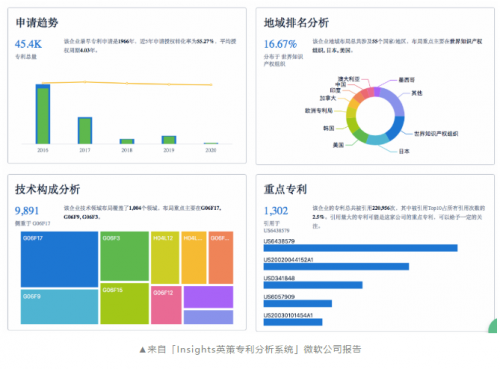Click the light blue 日本 donut segment
The width and height of the screenshot is (500, 369).
pyautogui.click(x=377, y=139)
